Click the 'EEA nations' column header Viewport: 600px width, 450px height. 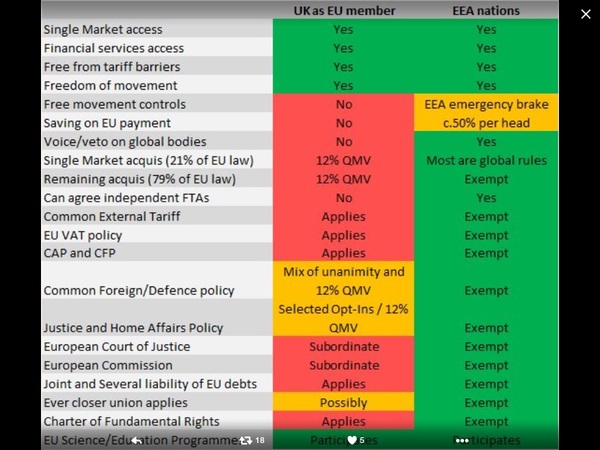[486, 11]
